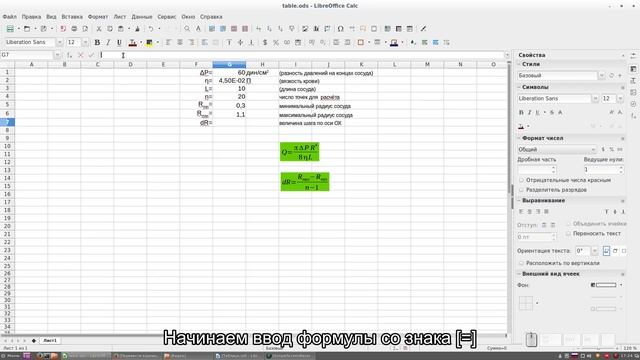Open the Данные menu
640x360 pixels.
142,17
